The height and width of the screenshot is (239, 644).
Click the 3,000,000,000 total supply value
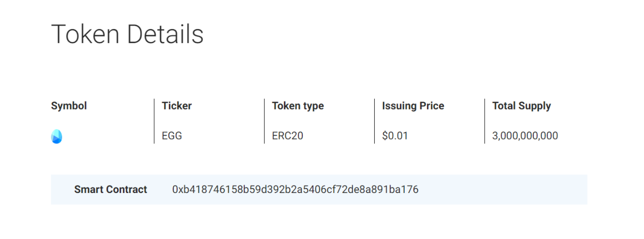point(525,136)
